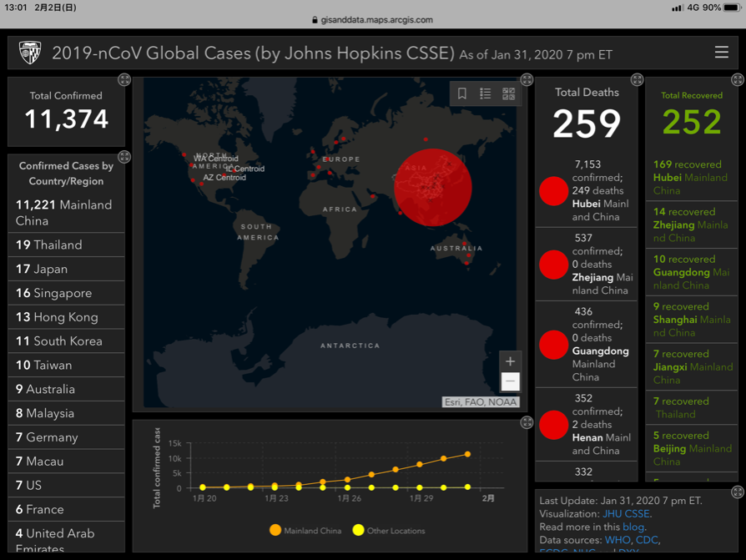The image size is (746, 560).
Task: Click the red circle beside Hubei deaths entry
Action: click(x=554, y=191)
